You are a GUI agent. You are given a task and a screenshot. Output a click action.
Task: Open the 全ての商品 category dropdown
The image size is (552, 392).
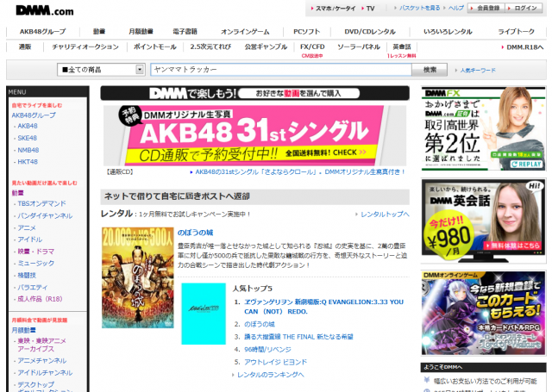(x=101, y=70)
